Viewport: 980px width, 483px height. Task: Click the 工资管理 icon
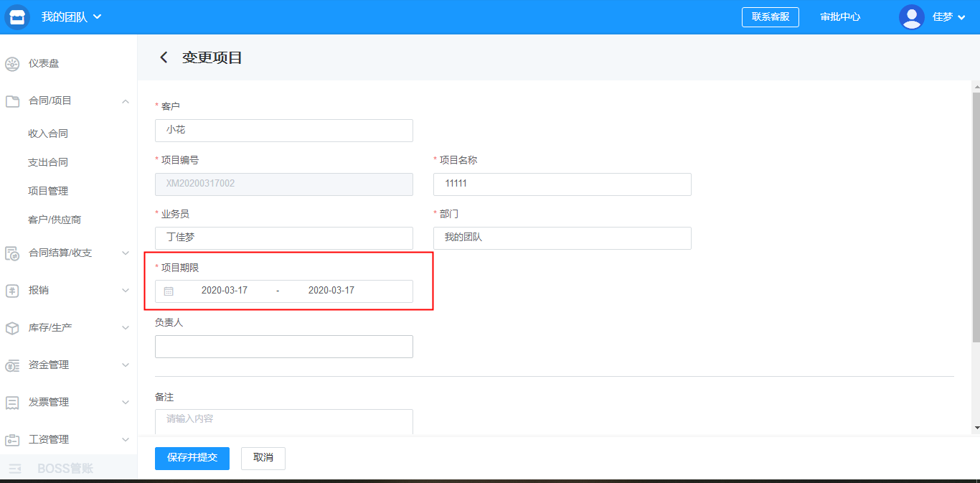coord(12,440)
